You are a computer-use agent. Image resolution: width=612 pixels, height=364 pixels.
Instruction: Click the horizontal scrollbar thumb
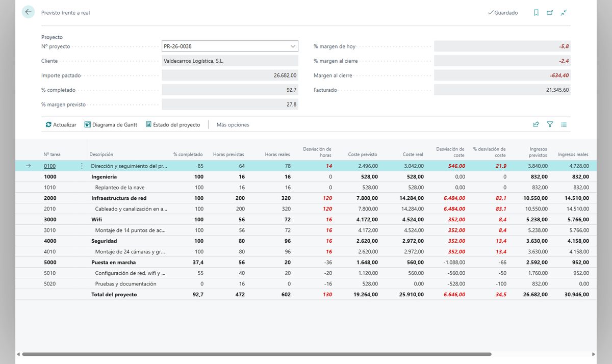click(x=257, y=354)
